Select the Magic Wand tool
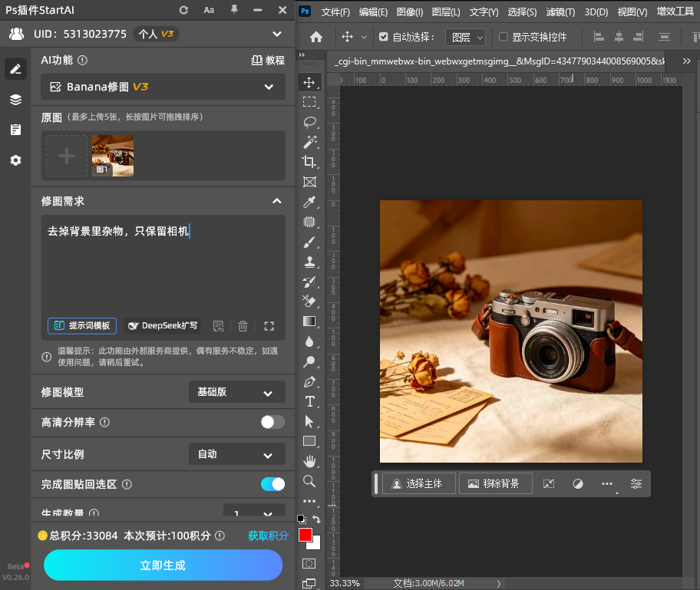This screenshot has height=590, width=700. click(309, 141)
